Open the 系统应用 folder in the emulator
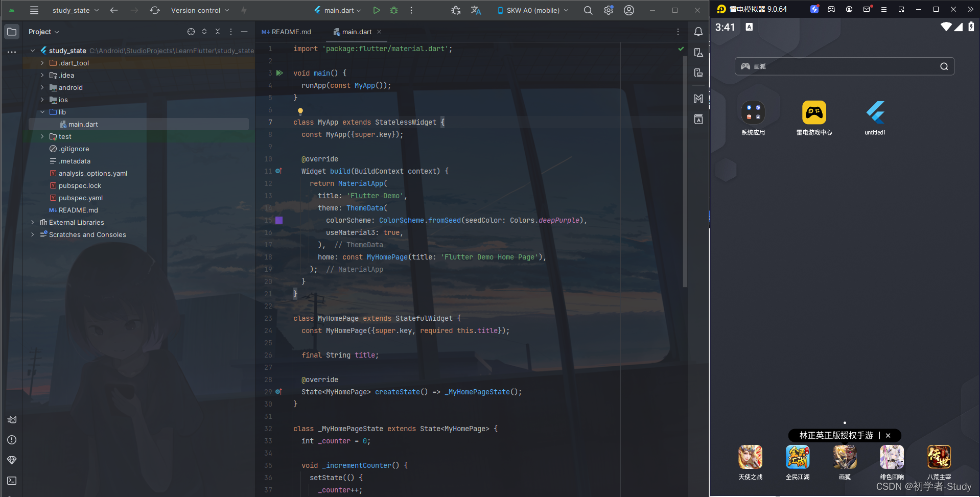Image resolution: width=980 pixels, height=497 pixels. tap(753, 118)
